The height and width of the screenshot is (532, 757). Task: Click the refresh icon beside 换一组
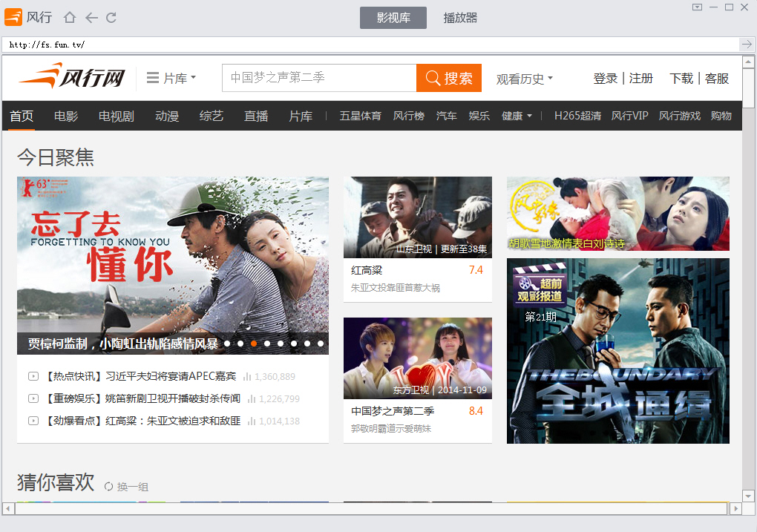click(x=108, y=487)
